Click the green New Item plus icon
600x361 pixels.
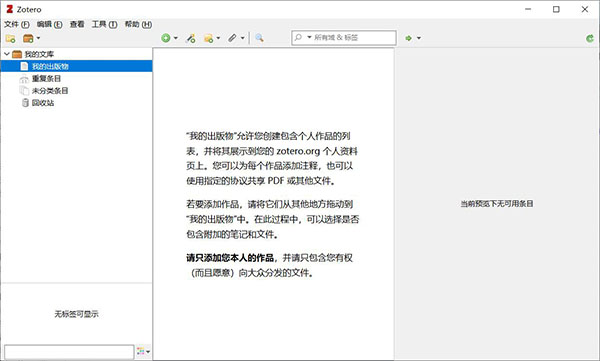click(x=166, y=38)
